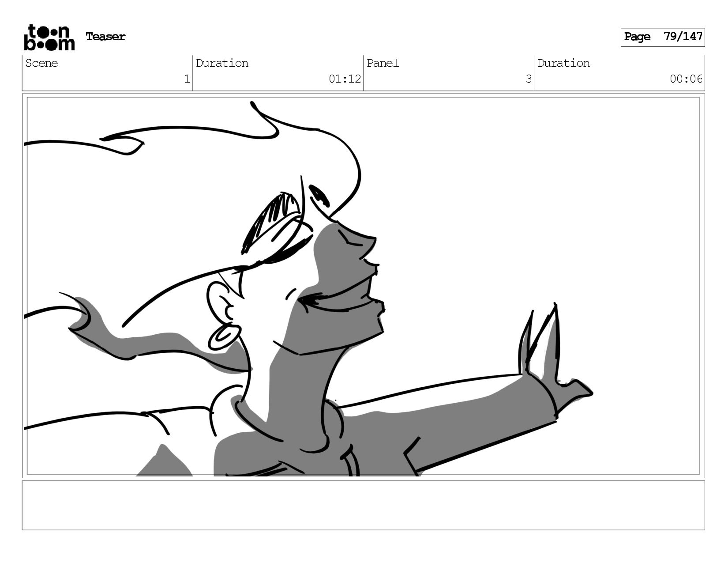Click the empty notes box below the panel
This screenshot has width=728, height=563.
pyautogui.click(x=363, y=505)
